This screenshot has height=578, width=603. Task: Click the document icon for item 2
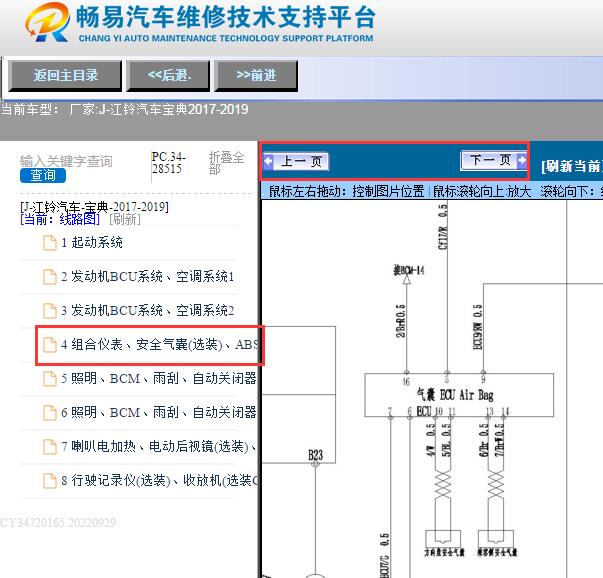pos(50,277)
